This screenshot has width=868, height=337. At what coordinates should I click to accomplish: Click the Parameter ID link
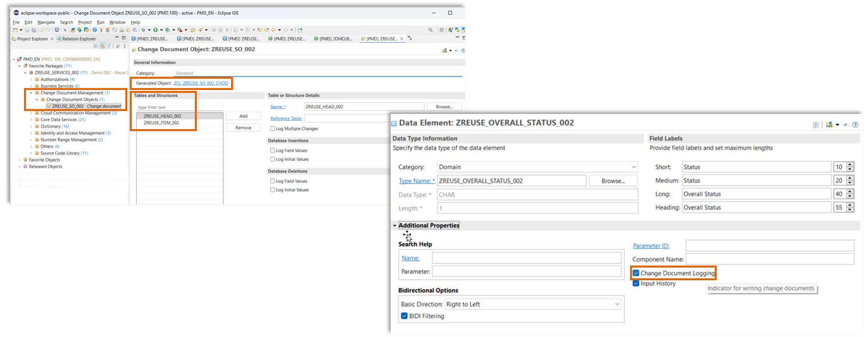651,246
